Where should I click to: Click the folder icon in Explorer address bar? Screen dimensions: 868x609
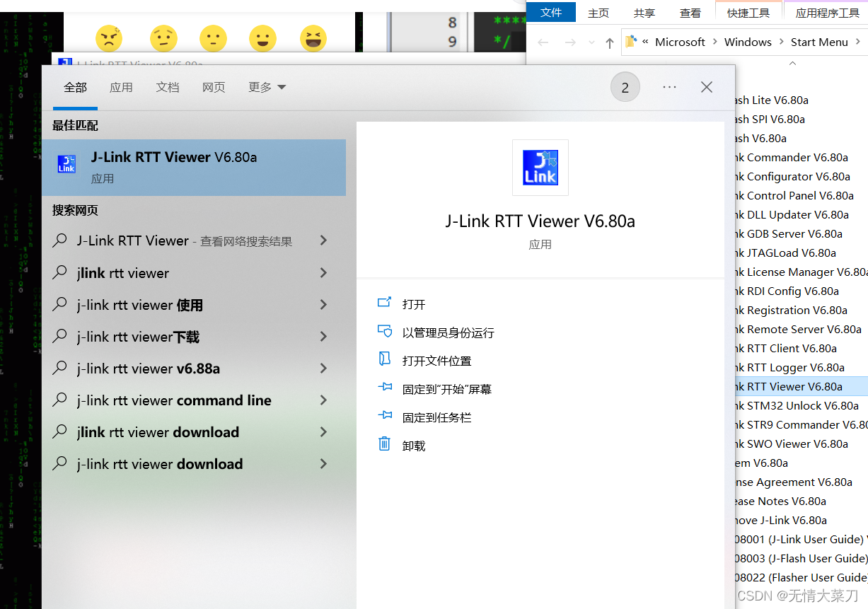coord(631,42)
